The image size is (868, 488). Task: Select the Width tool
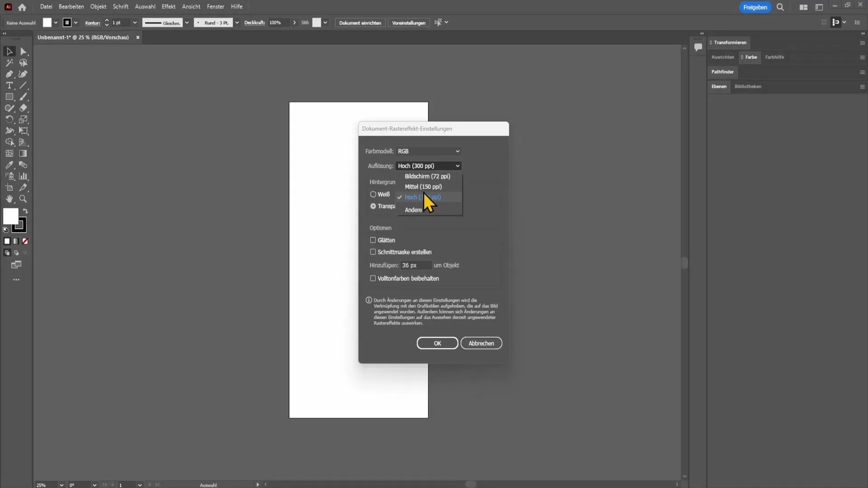[x=9, y=131]
